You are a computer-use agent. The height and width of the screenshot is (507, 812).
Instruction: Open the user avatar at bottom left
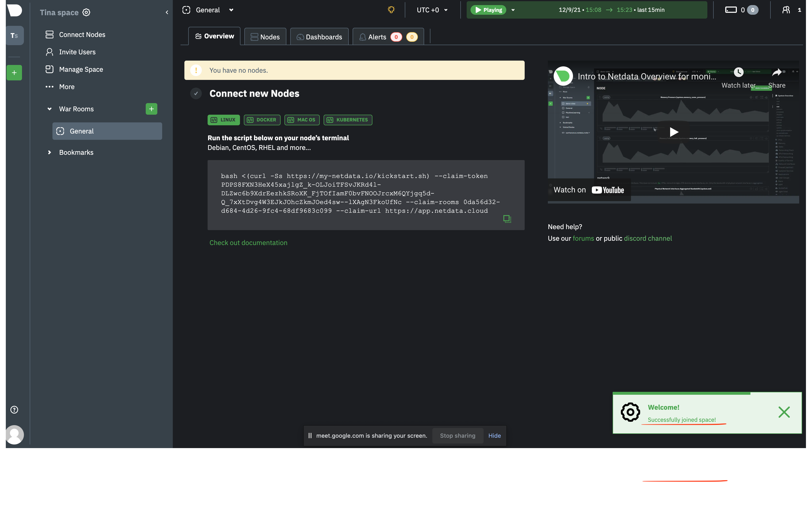tap(14, 435)
